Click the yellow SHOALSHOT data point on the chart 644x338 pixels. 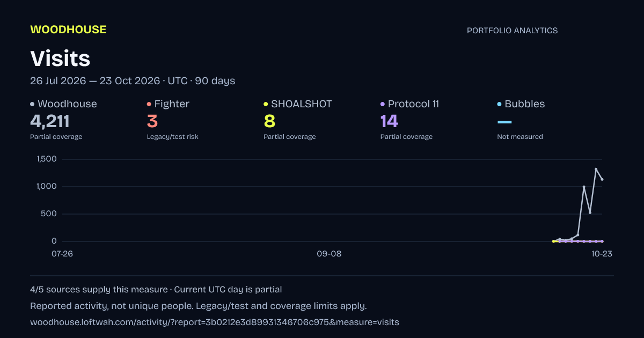(x=553, y=241)
